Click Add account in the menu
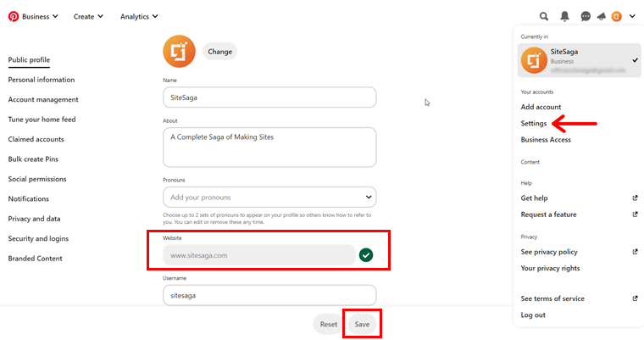Viewport: 644px width, 340px height. (x=541, y=107)
